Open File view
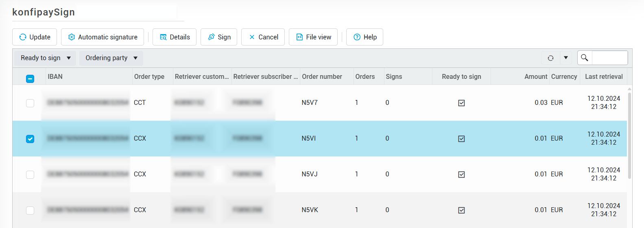Image resolution: width=644 pixels, height=228 pixels. [313, 37]
